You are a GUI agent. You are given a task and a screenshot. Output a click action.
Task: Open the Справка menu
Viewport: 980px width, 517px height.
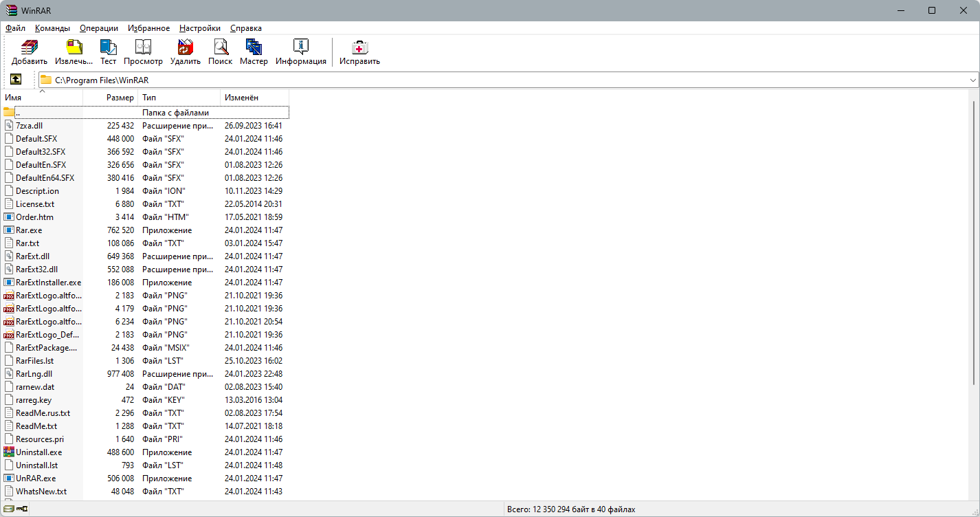pos(246,28)
